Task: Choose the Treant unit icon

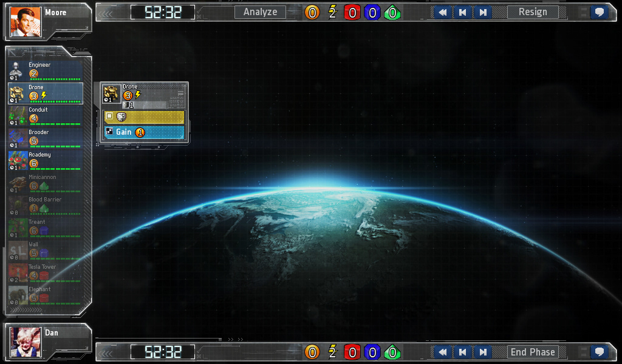Action: pyautogui.click(x=18, y=228)
